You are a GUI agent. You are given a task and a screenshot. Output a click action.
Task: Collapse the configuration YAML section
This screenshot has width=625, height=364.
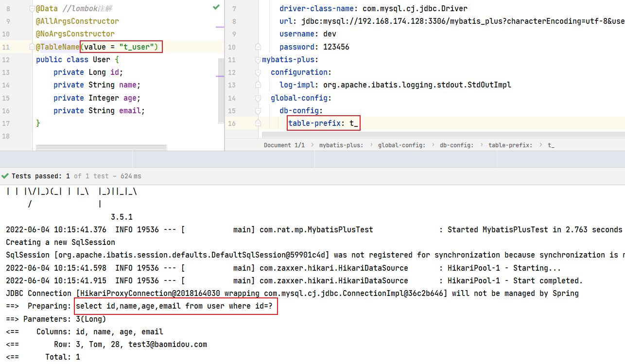coord(258,72)
